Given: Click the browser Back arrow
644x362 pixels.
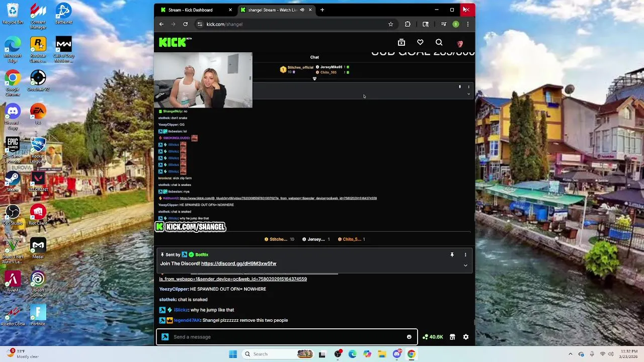Looking at the screenshot, I should tap(162, 24).
